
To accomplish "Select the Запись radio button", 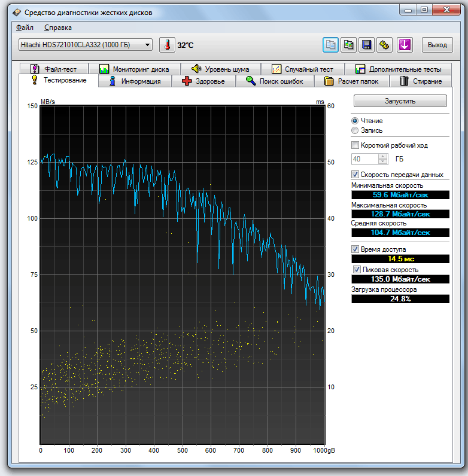I will click(x=355, y=130).
